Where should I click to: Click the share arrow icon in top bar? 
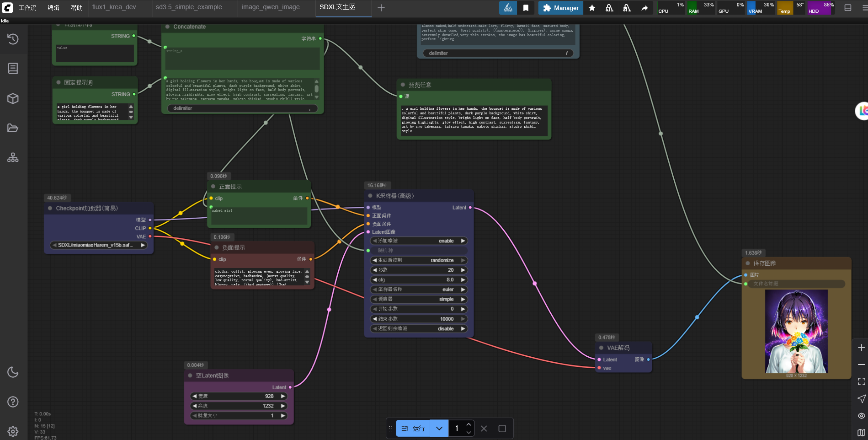coord(644,8)
